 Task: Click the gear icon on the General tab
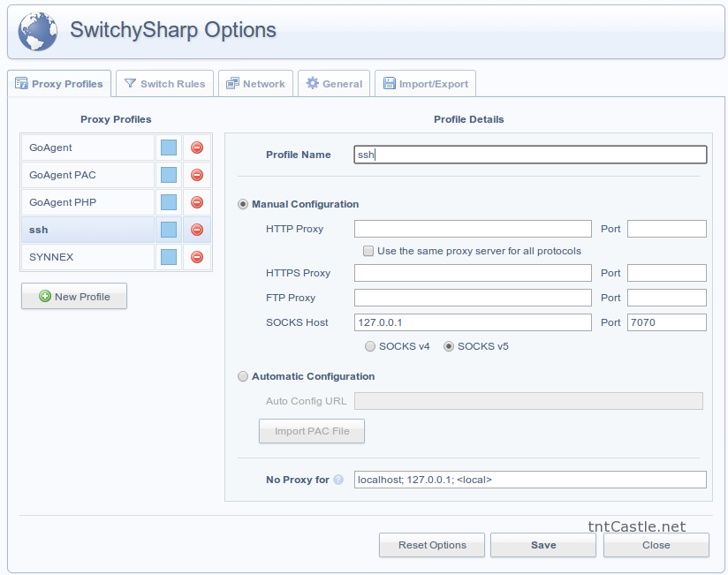[311, 82]
